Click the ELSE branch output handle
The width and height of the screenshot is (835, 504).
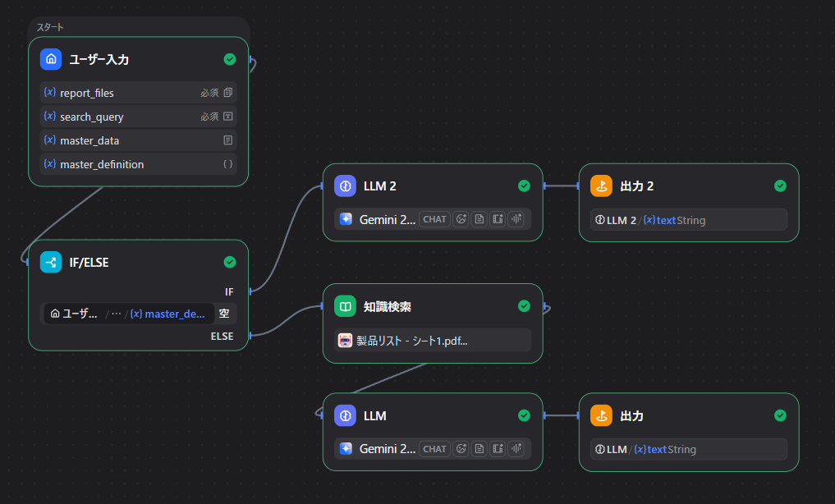coord(250,335)
